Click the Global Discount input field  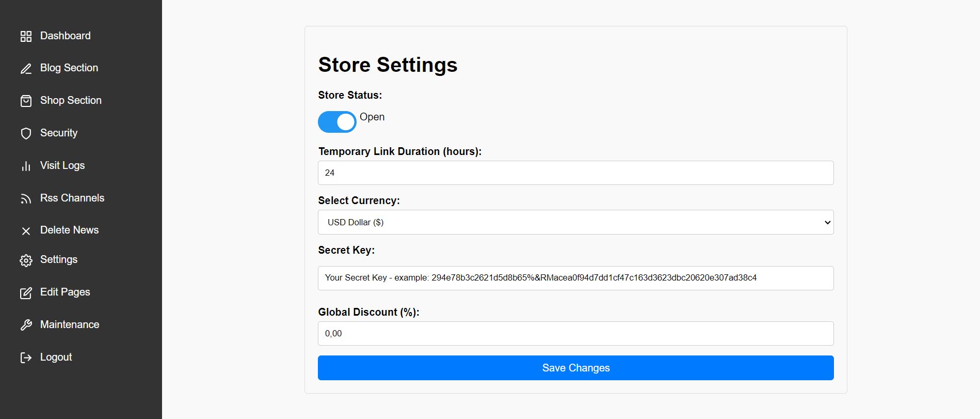click(575, 333)
